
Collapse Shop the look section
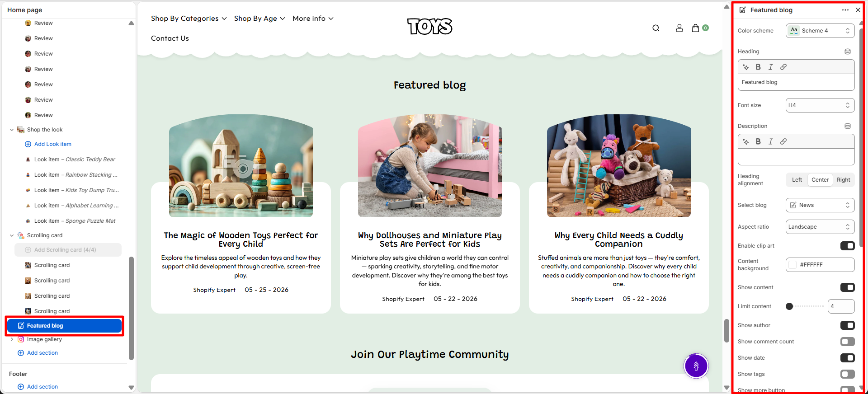pyautogui.click(x=12, y=130)
